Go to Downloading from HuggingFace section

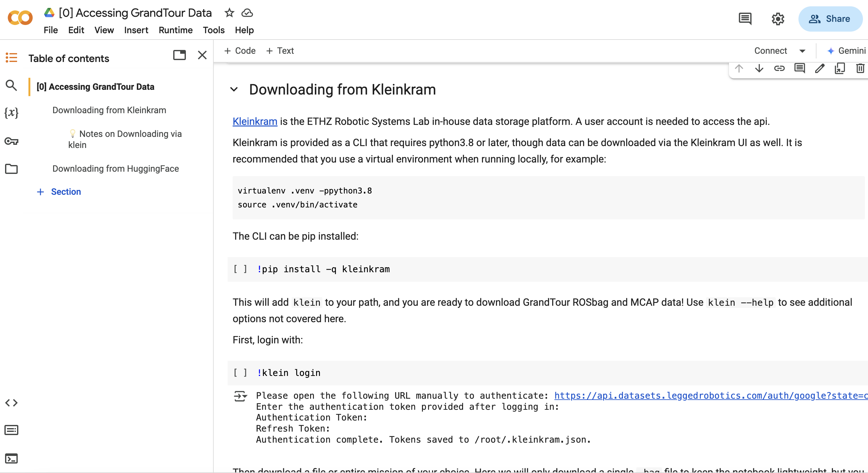pyautogui.click(x=115, y=169)
